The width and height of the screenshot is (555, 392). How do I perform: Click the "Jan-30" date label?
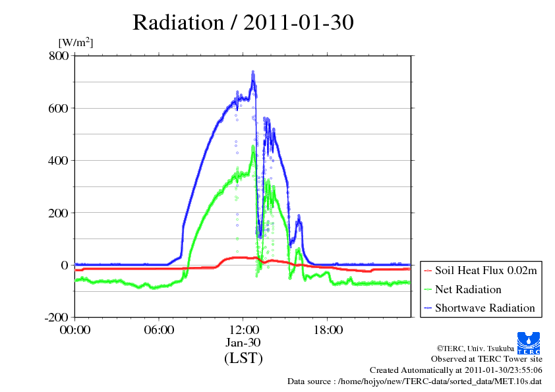243,343
